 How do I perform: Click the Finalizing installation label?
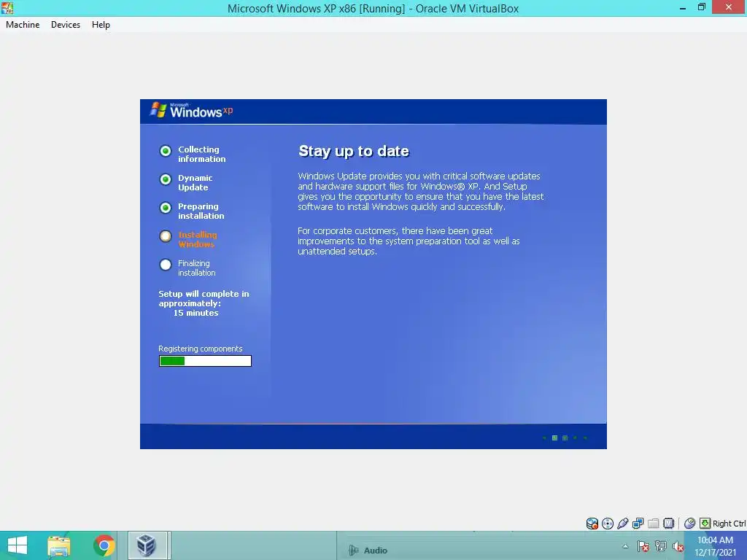[196, 268]
